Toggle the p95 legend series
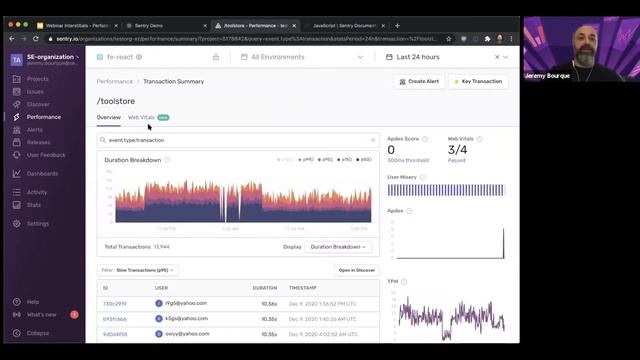 click(x=326, y=160)
